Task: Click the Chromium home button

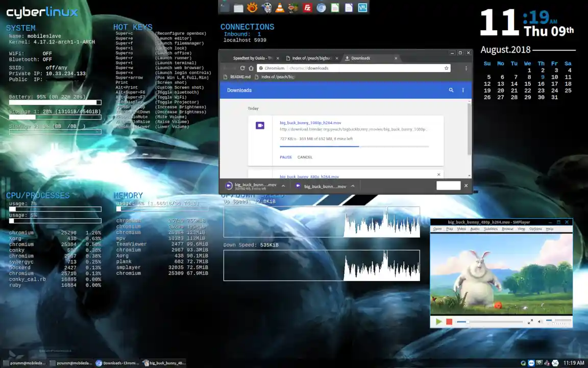Action: click(x=251, y=68)
